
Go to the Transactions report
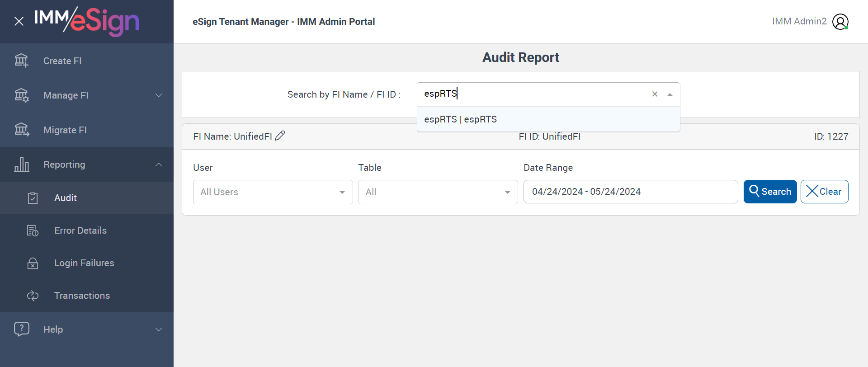click(x=82, y=296)
